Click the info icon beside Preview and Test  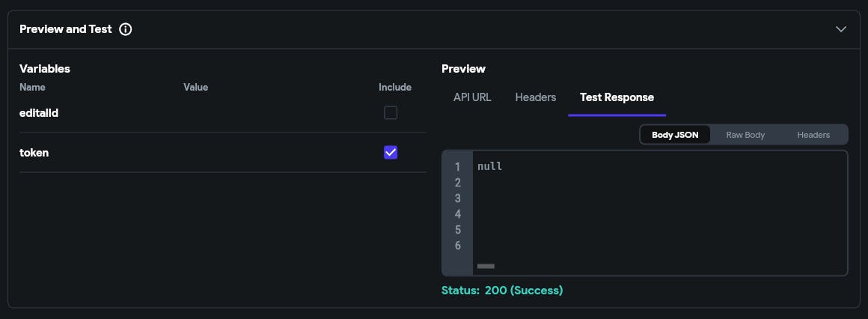point(126,29)
